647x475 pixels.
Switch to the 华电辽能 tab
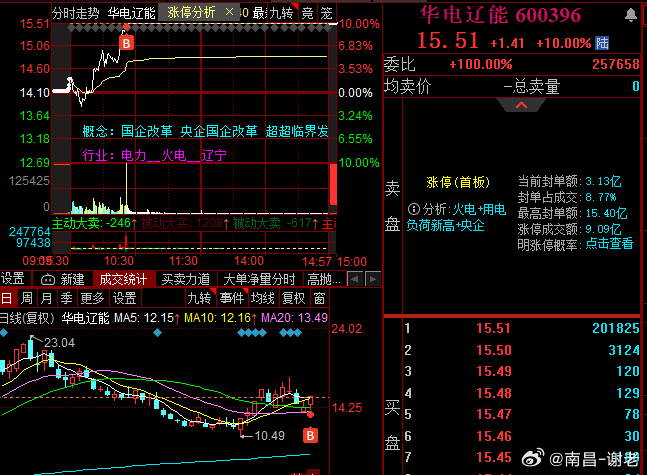coord(132,13)
